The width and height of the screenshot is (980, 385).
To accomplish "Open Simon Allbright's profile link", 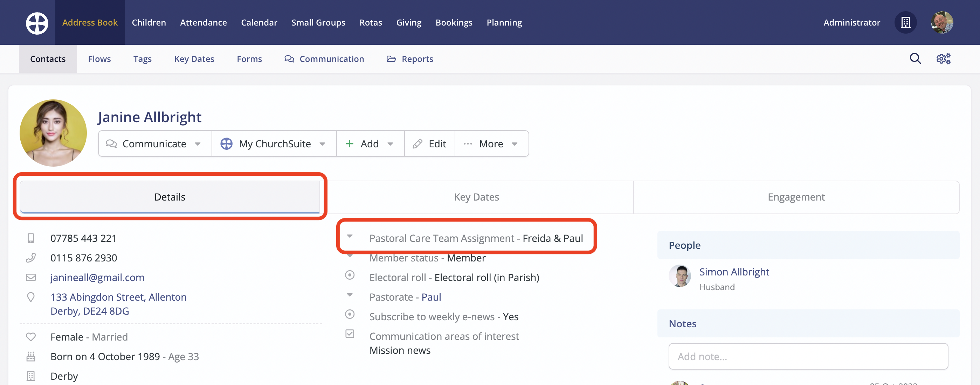I will 734,272.
